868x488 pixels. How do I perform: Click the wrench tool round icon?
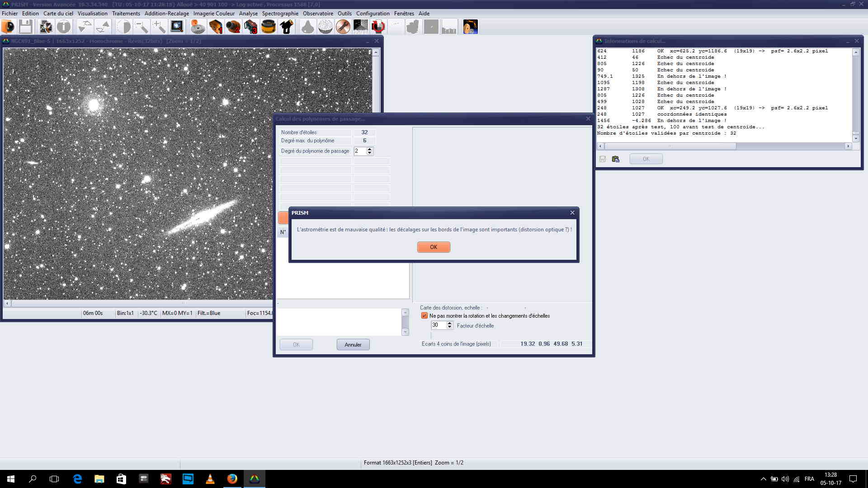[x=343, y=27]
